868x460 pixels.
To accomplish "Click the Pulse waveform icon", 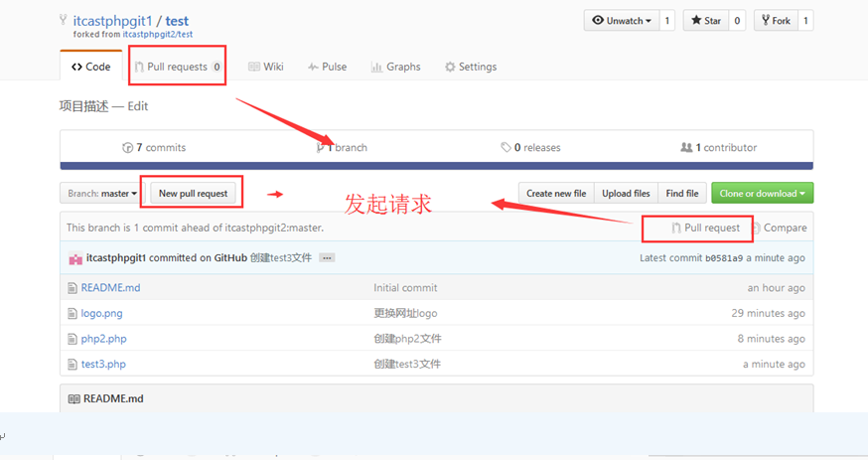I will 313,67.
